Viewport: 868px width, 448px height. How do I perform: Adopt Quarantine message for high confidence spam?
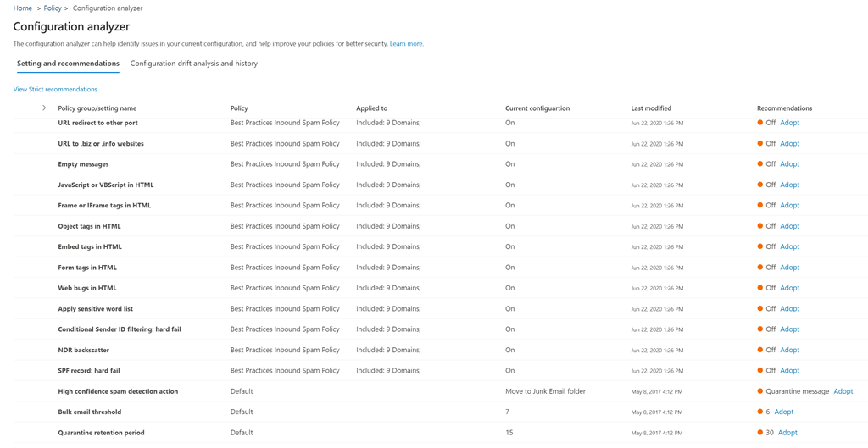843,391
